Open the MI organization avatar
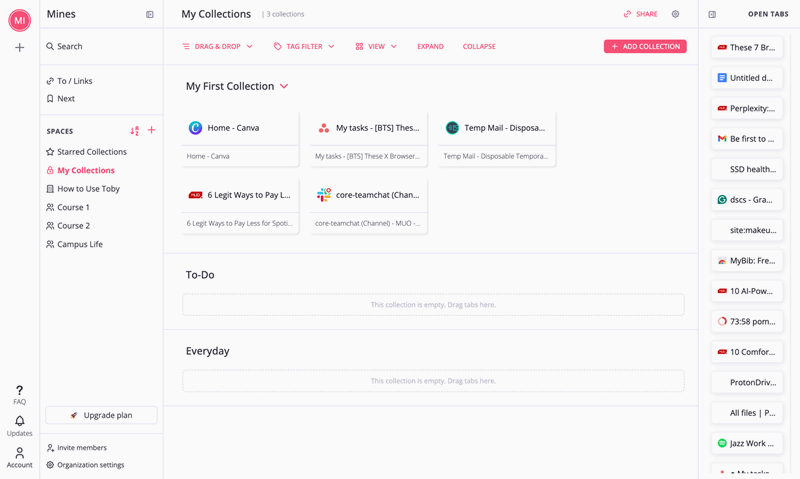This screenshot has height=479, width=800. pyautogui.click(x=19, y=20)
